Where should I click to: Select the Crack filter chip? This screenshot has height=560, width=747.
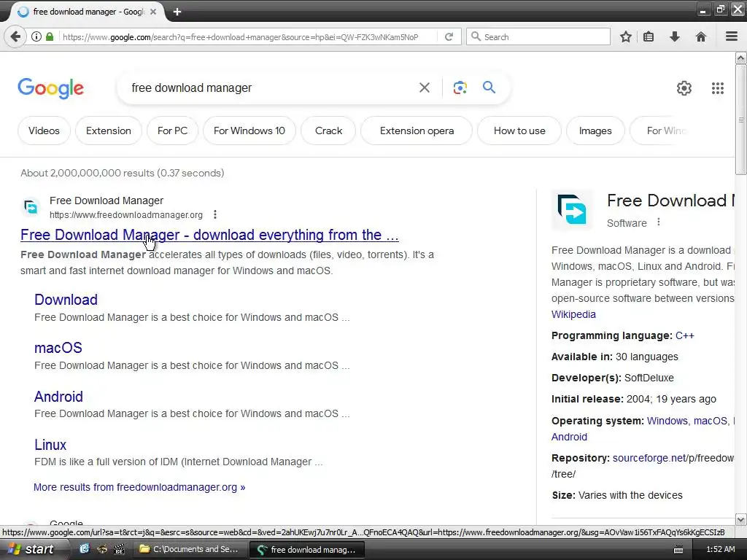click(329, 131)
